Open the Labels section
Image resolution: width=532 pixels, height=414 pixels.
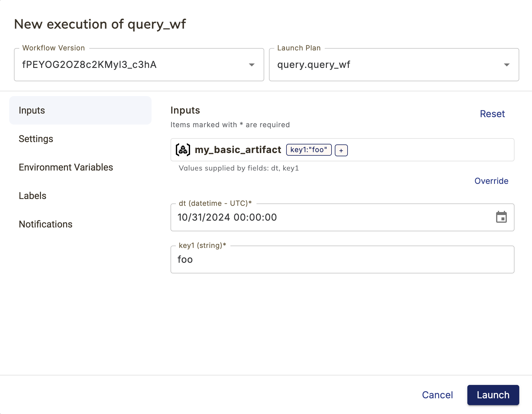point(32,195)
